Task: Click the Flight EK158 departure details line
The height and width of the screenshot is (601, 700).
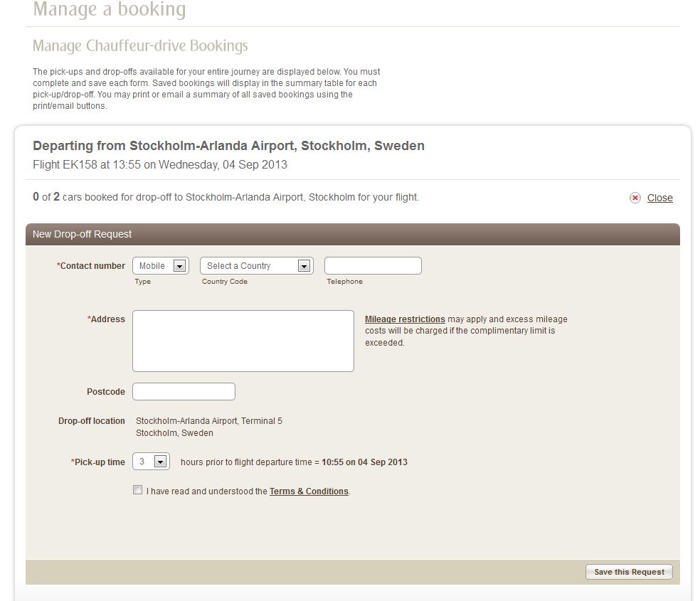Action: tap(160, 164)
